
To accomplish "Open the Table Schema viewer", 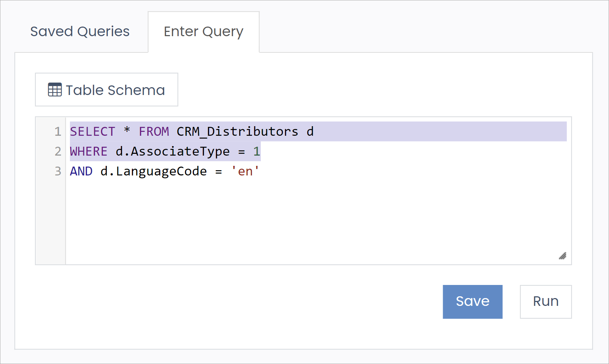I will coord(106,90).
